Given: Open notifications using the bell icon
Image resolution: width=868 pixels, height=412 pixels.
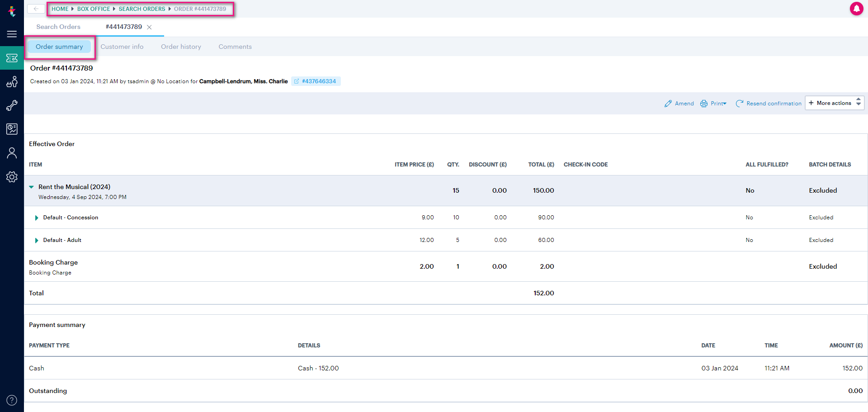Looking at the screenshot, I should tap(857, 9).
